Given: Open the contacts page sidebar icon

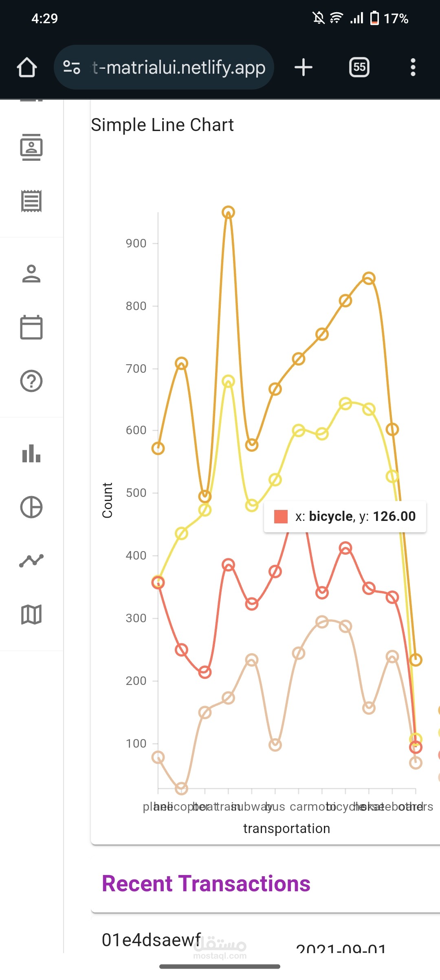Looking at the screenshot, I should [x=31, y=147].
